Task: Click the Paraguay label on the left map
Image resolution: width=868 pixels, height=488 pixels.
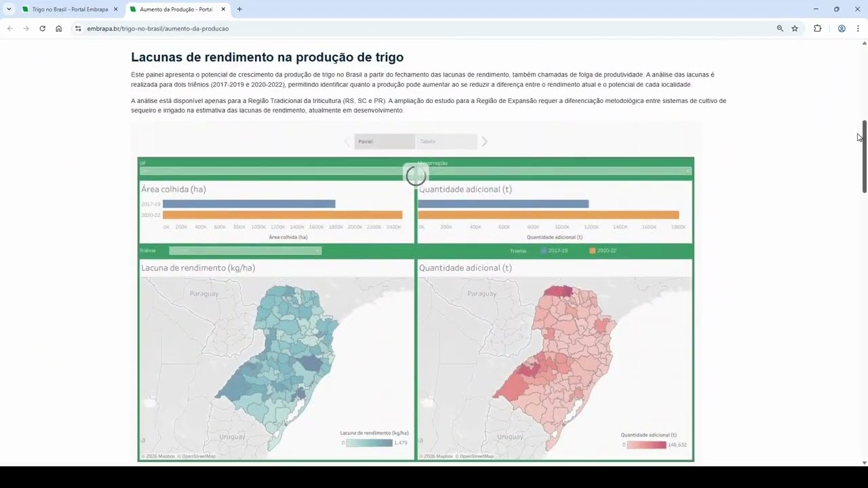Action: (203, 293)
